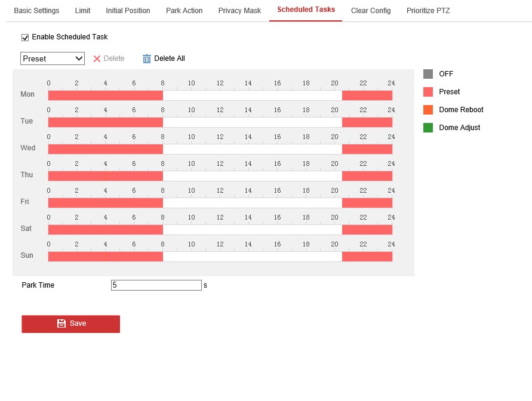The width and height of the screenshot is (532, 401).
Task: Click the X icon beside Delete
Action: [97, 58]
